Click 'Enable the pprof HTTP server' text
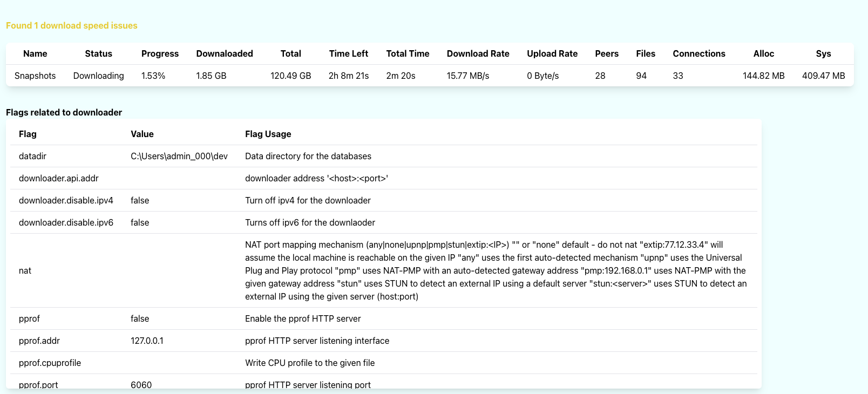Screen dimensions: 868x394 click(303, 318)
